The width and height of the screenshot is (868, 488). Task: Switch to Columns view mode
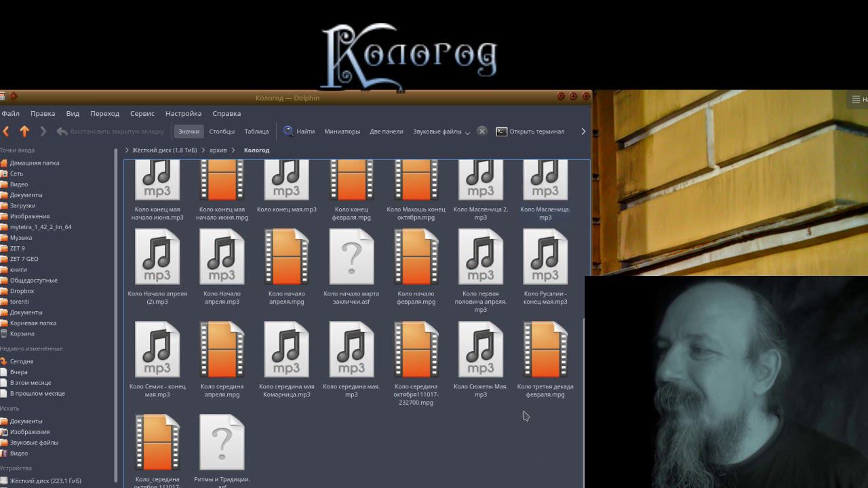click(222, 131)
